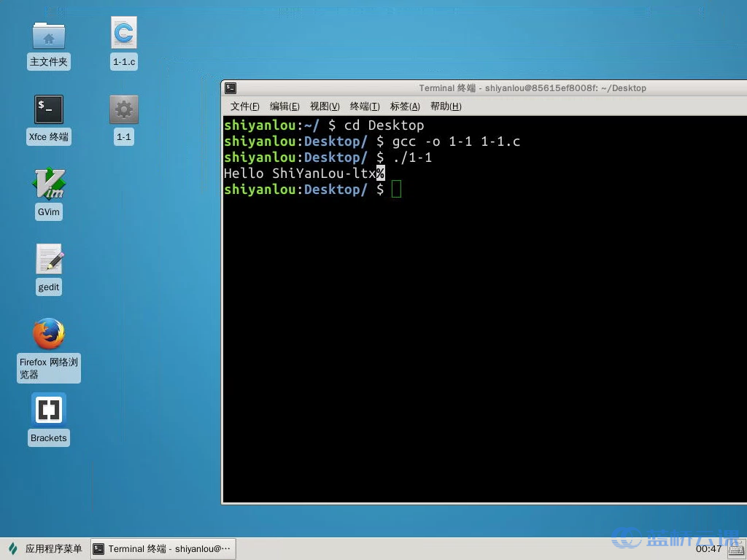
Task: Click the Terminal 终端 taskbar button
Action: click(163, 548)
